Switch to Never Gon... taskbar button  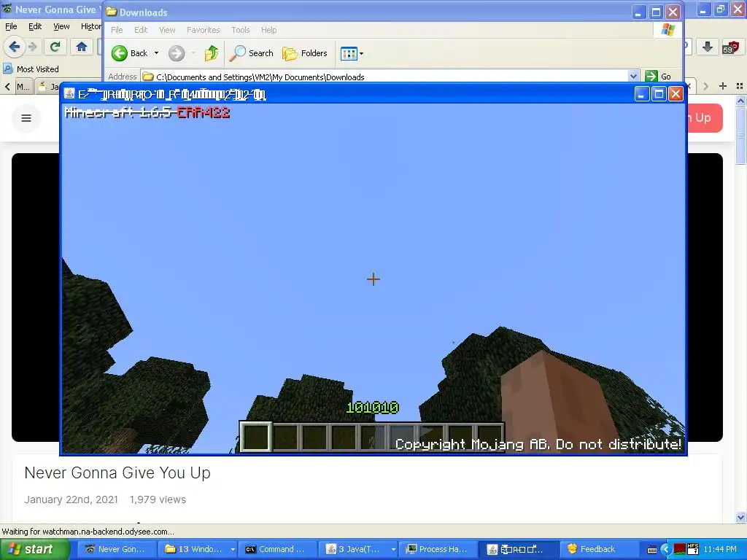point(117,549)
